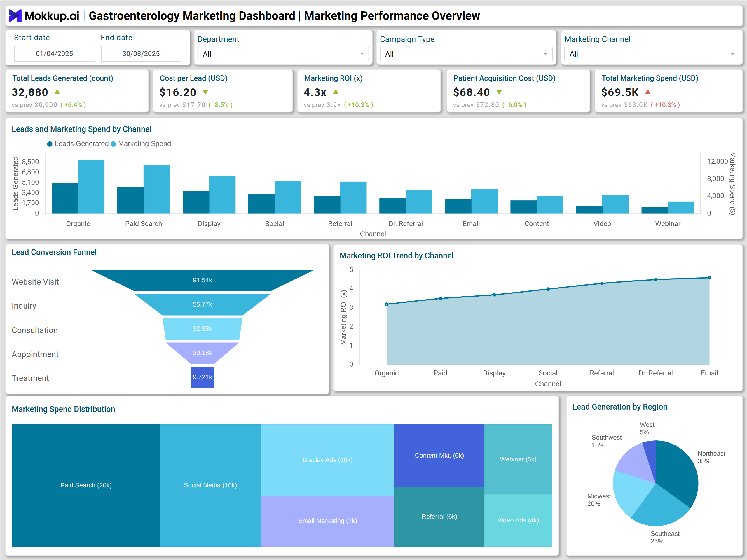Click the Consultation funnel segment 32.88k

[202, 329]
